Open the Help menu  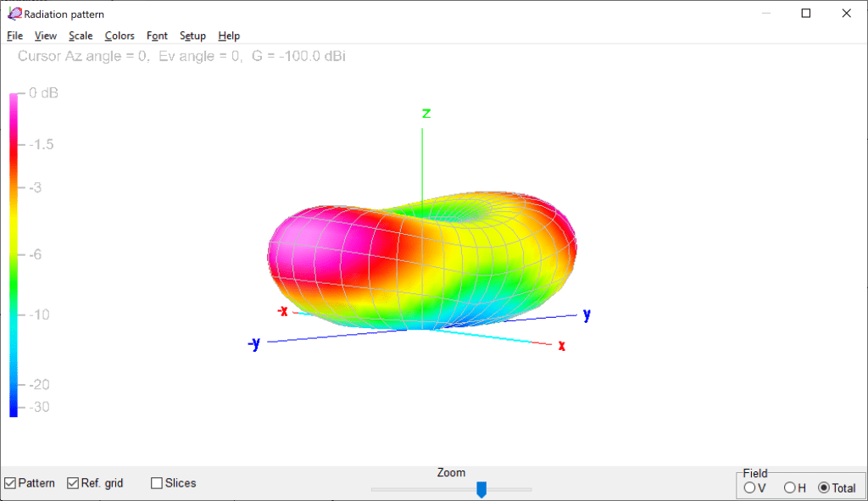tap(229, 36)
